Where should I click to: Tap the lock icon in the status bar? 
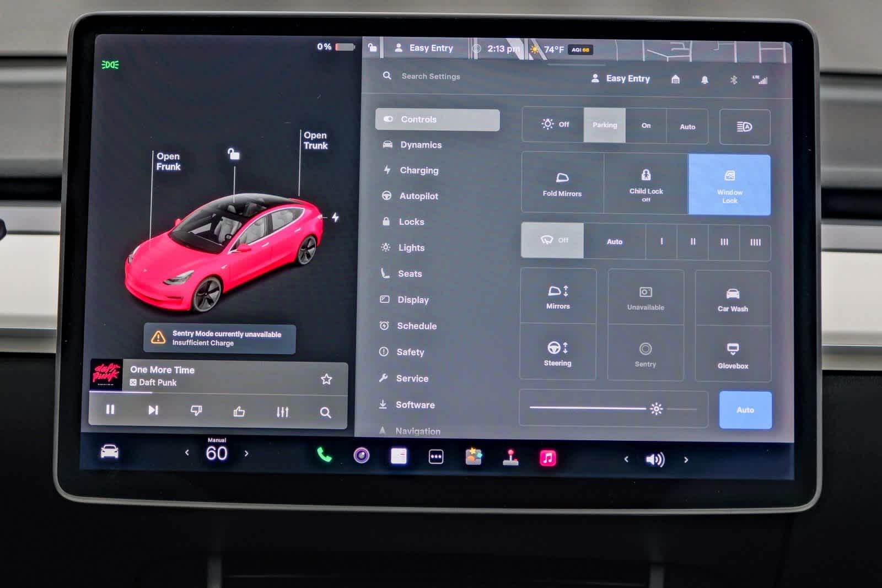(373, 47)
